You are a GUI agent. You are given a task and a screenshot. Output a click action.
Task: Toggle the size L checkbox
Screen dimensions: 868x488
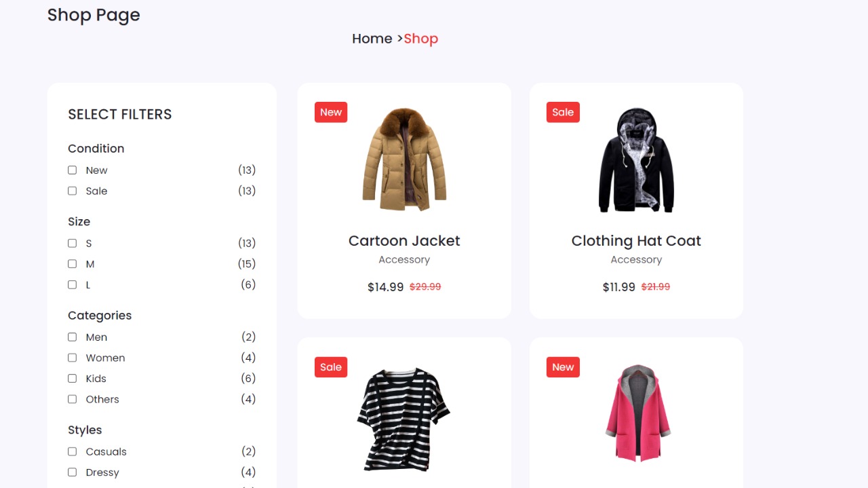[73, 284]
